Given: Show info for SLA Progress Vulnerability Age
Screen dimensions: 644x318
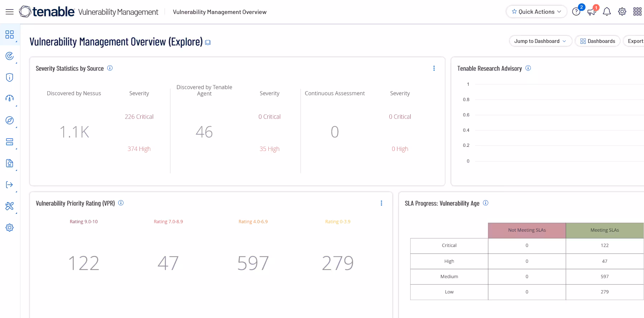Looking at the screenshot, I should pos(486,203).
